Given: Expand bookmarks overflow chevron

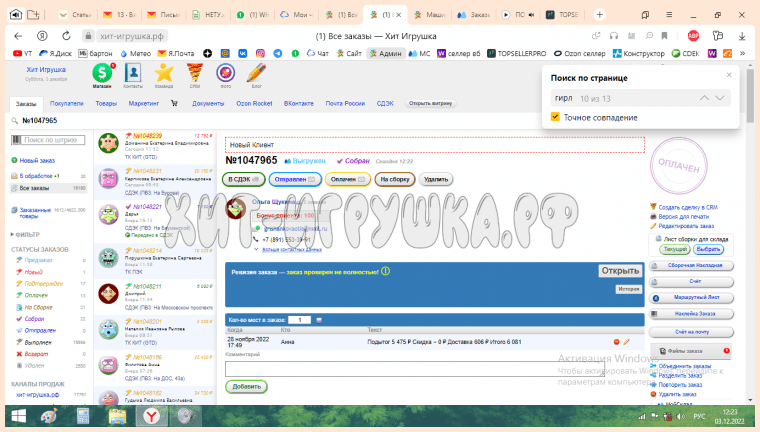Looking at the screenshot, I should click(x=742, y=53).
